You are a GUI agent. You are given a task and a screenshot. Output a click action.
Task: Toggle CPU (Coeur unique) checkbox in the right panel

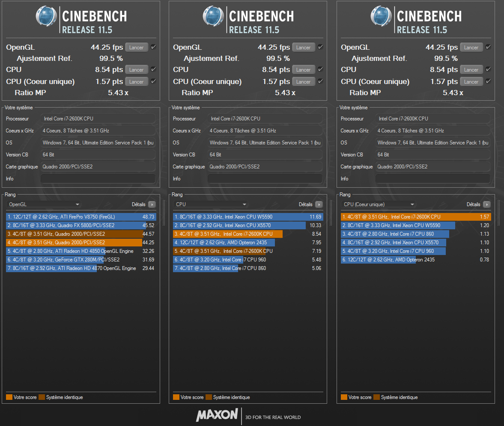(488, 81)
